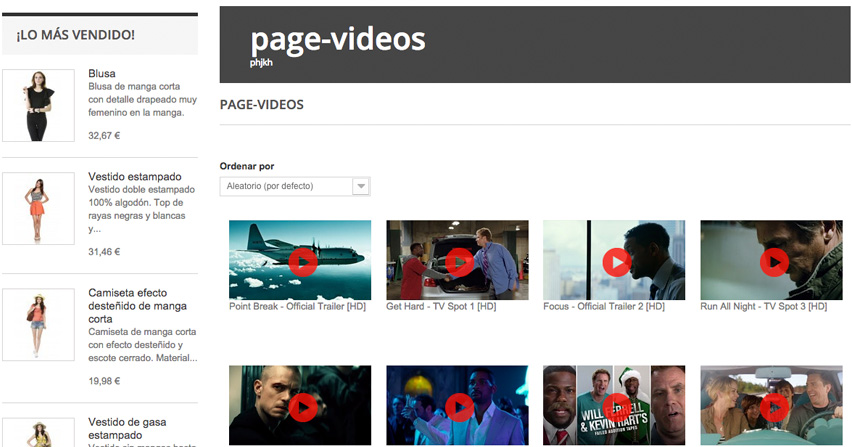Click the Blusa price 32,67 €

tap(104, 136)
